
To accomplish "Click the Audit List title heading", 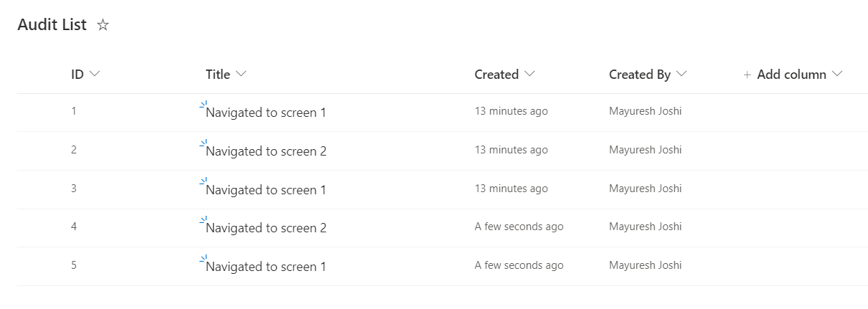I will pos(52,25).
